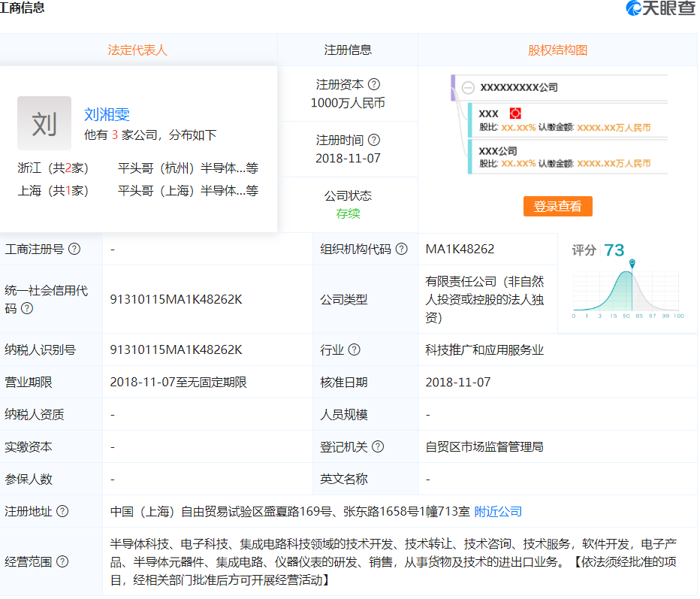This screenshot has width=700, height=599.
Task: Open 平头哥（杭州）半导体 company link
Action: tap(188, 168)
